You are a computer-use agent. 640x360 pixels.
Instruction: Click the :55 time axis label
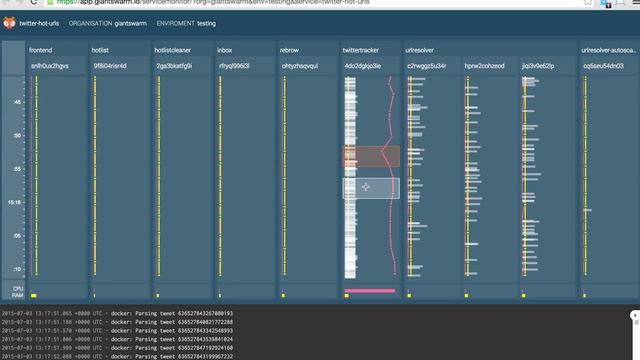point(17,169)
